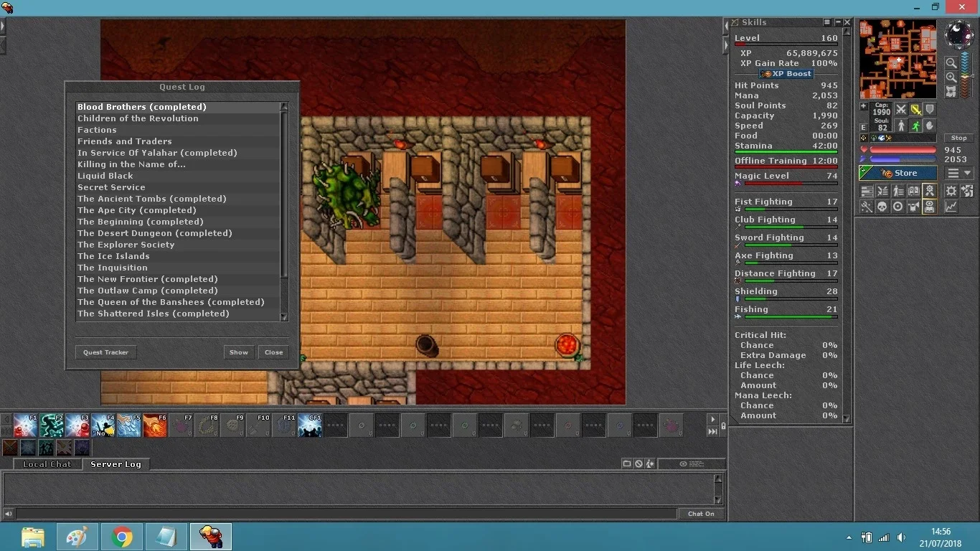The image size is (980, 551).
Task: Click the blue mana bar
Action: pyautogui.click(x=903, y=159)
